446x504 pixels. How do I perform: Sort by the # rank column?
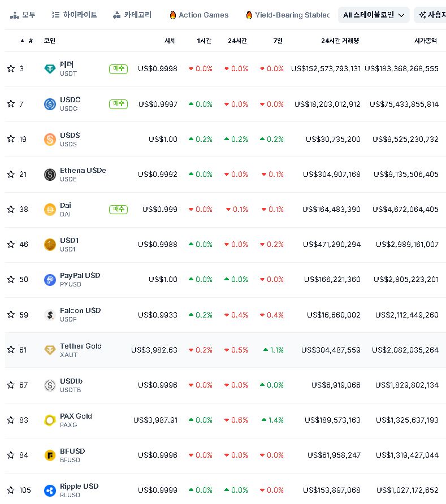click(x=30, y=41)
